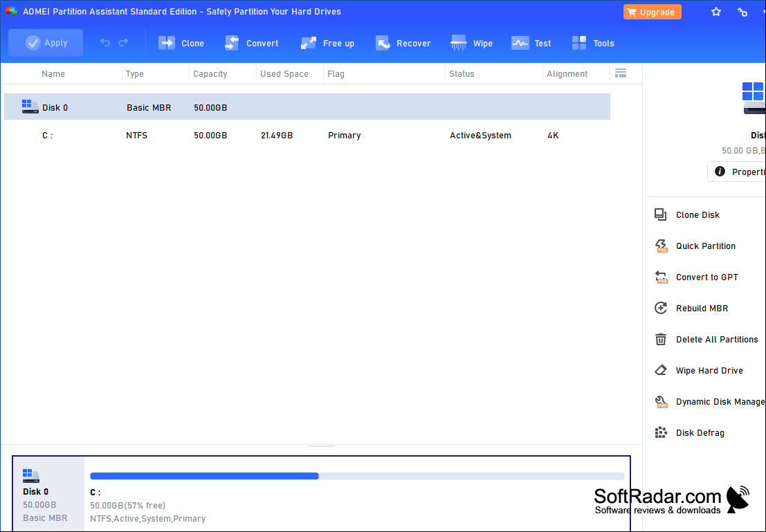The height and width of the screenshot is (532, 766).
Task: Click the large disk icon in side panel
Action: (754, 98)
